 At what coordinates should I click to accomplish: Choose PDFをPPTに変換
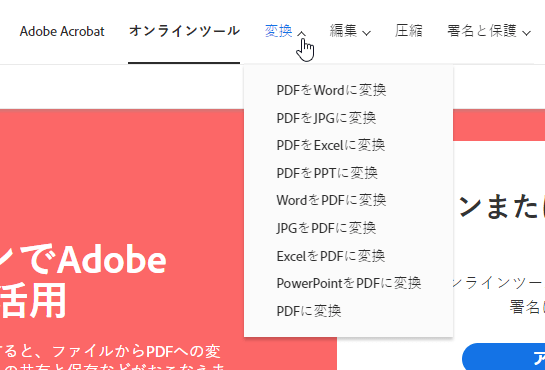pos(327,173)
